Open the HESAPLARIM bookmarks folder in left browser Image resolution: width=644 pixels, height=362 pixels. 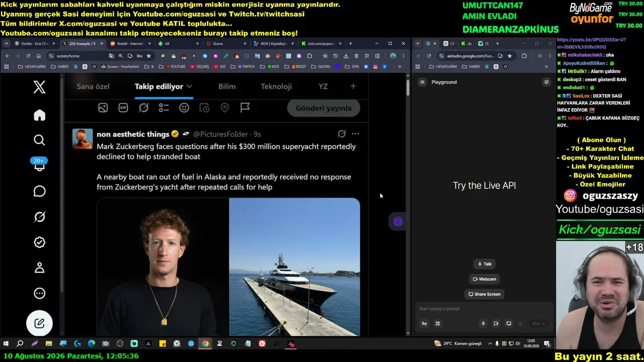[31, 66]
